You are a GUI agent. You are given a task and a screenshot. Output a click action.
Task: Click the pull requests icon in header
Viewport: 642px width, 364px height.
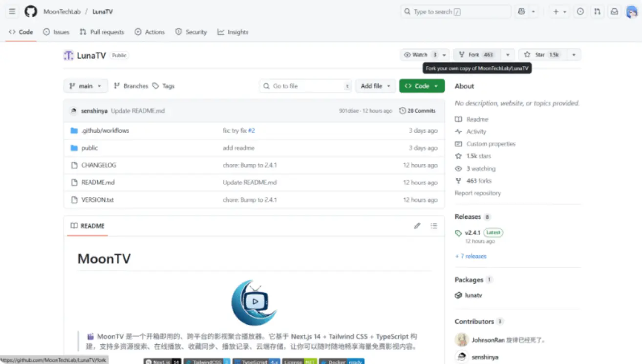[597, 12]
